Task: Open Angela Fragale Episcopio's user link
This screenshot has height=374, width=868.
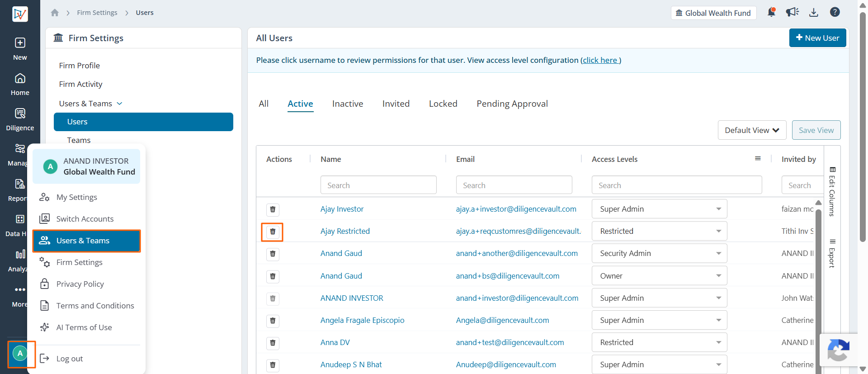Action: [x=362, y=320]
